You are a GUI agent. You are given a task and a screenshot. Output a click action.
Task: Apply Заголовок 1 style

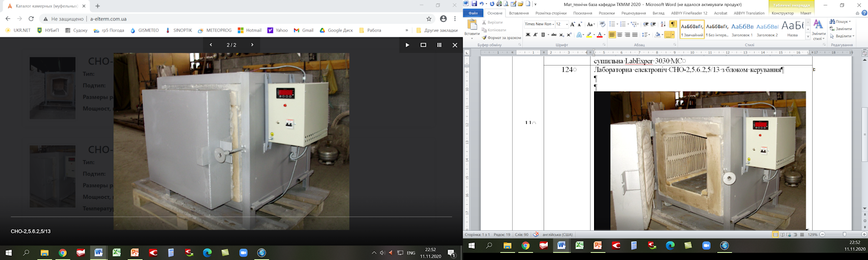click(742, 29)
